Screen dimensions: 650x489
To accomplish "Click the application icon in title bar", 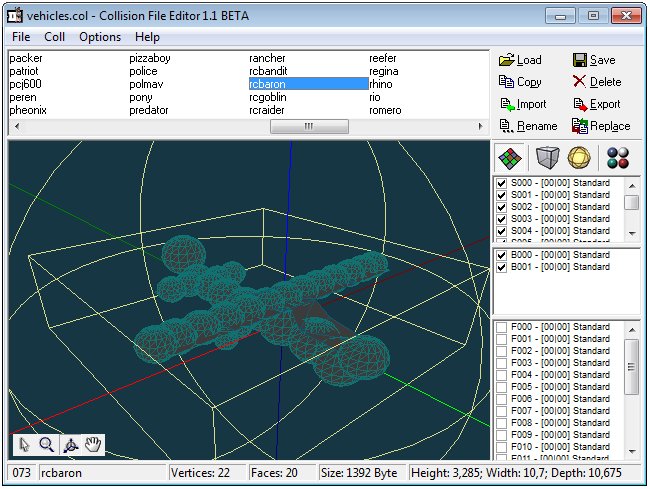I will (x=15, y=16).
